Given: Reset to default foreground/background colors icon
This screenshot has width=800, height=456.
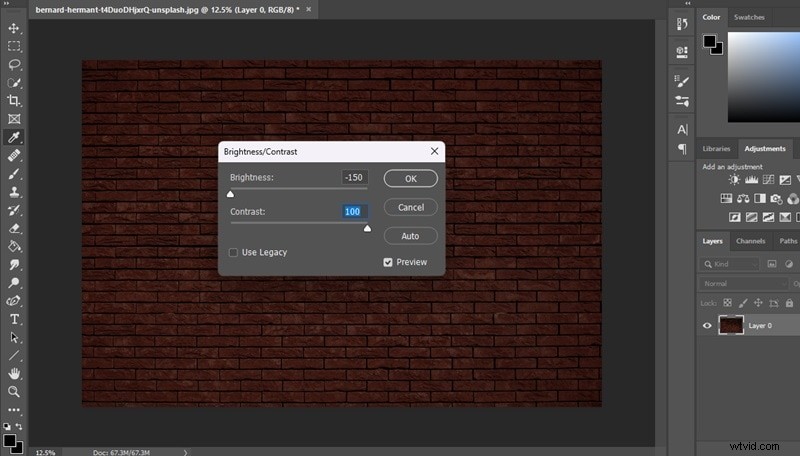Looking at the screenshot, I should coord(7,426).
